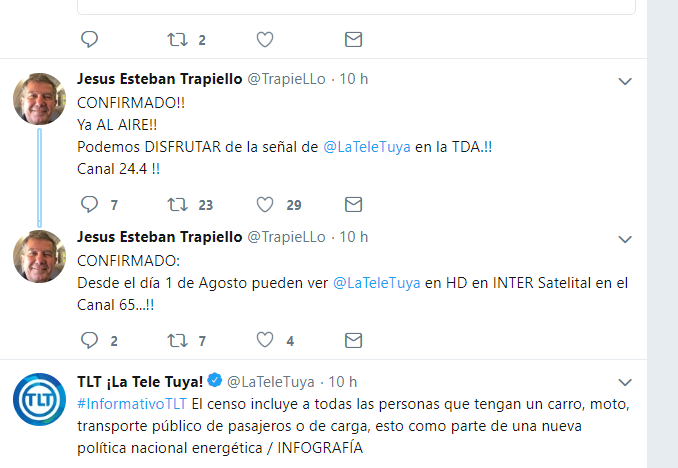Open Jesus Esteban Trapiello's profile from first tweet

[159, 78]
